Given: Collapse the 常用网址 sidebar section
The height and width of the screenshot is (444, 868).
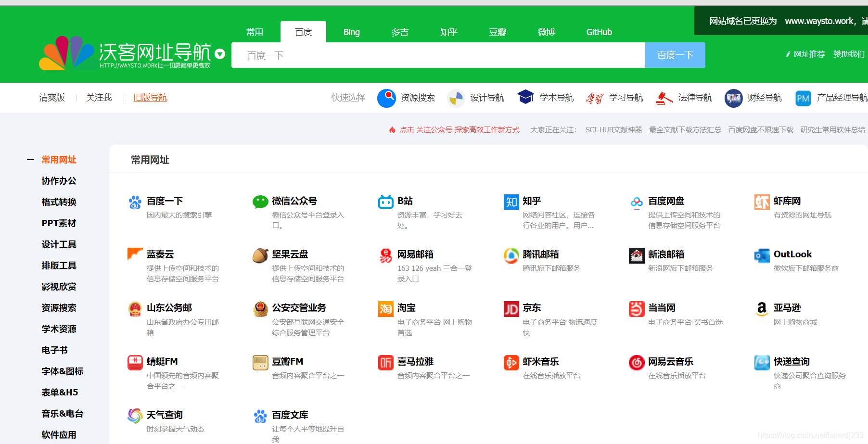Looking at the screenshot, I should point(31,159).
